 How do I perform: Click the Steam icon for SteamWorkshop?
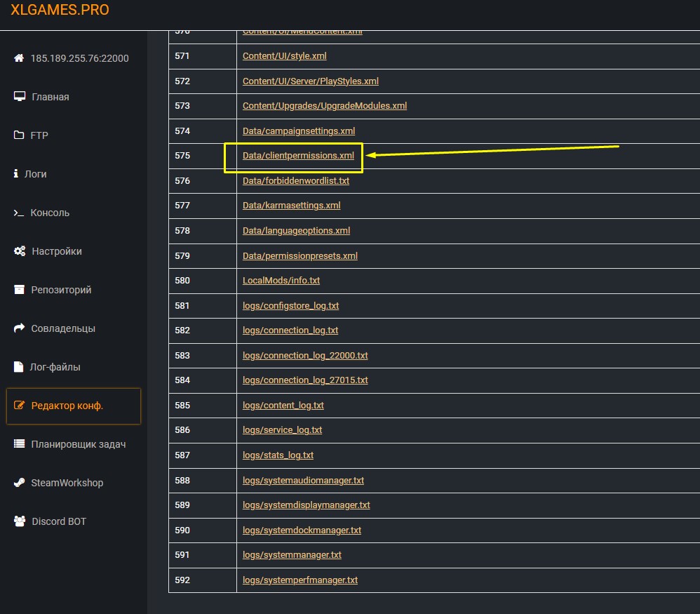pyautogui.click(x=19, y=483)
